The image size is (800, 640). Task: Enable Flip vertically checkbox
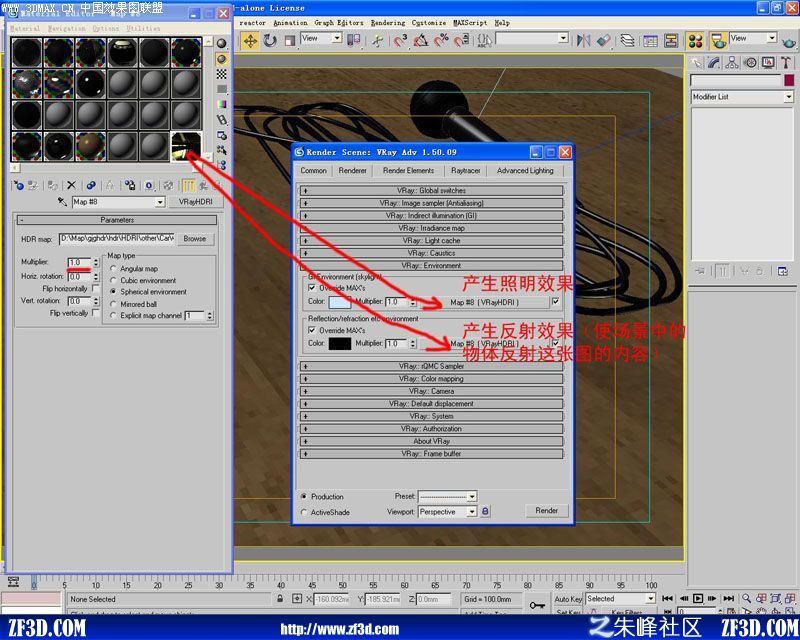pos(95,312)
